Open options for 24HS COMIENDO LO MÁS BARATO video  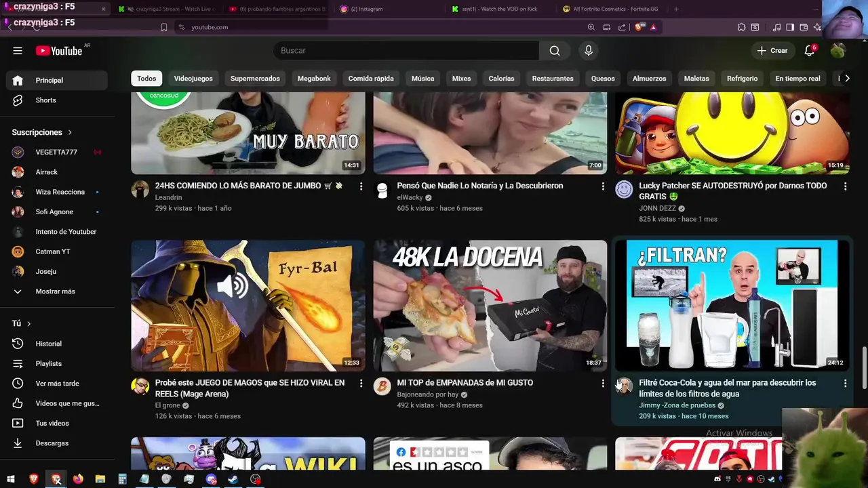tap(361, 186)
